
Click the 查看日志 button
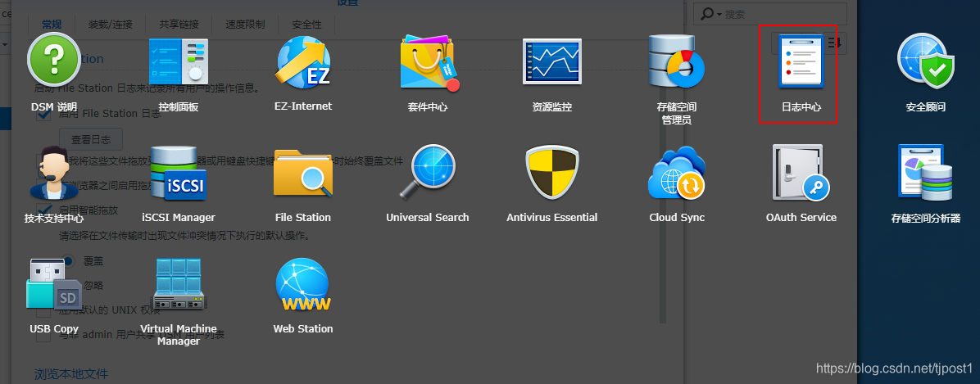(91, 140)
